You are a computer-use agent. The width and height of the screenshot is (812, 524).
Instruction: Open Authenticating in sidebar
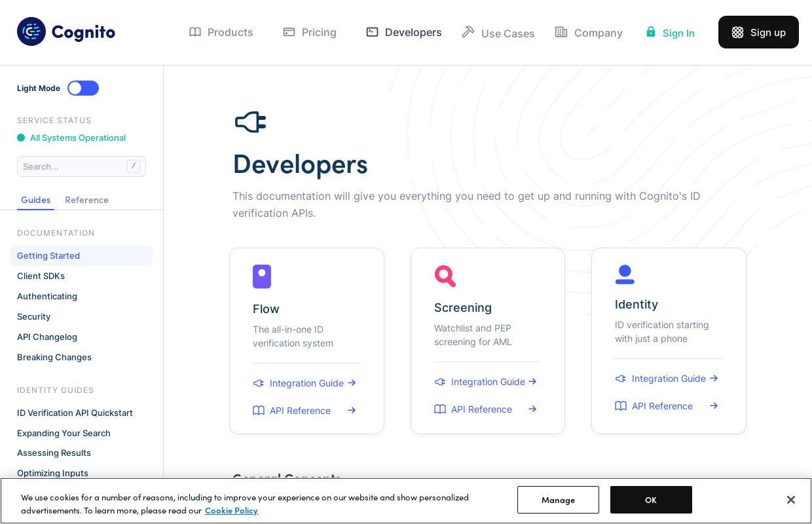point(47,296)
